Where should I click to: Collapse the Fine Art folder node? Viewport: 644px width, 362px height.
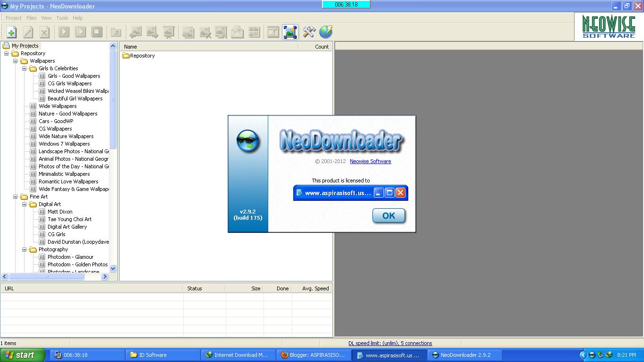click(x=16, y=197)
